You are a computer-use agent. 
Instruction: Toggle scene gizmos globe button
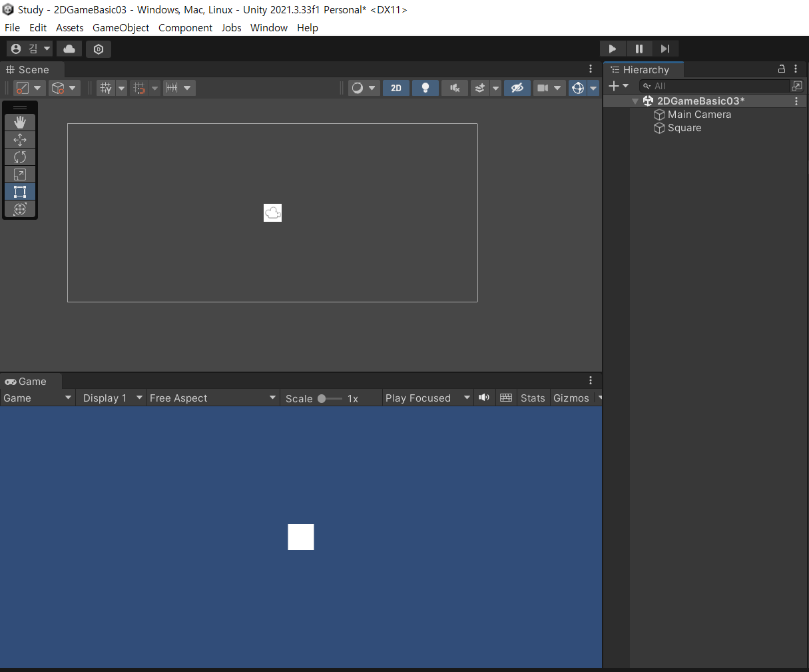[577, 88]
